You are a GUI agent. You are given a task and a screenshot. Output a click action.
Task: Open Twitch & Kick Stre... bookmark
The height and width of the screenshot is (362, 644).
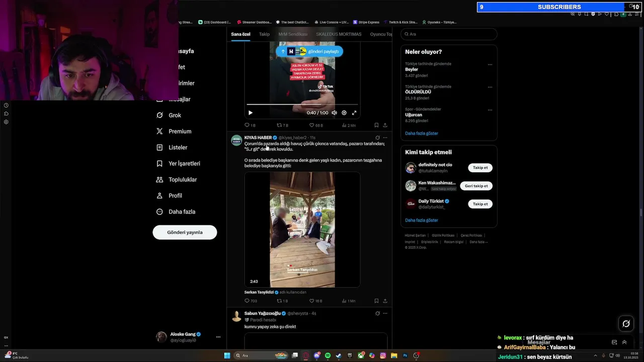(400, 22)
